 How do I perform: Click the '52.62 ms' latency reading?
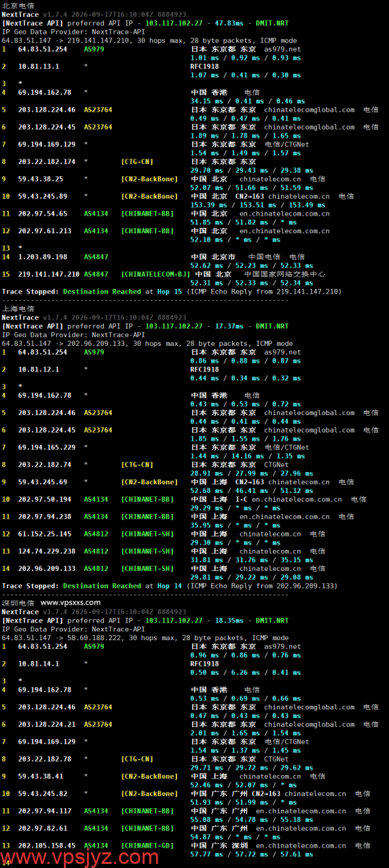point(208,266)
